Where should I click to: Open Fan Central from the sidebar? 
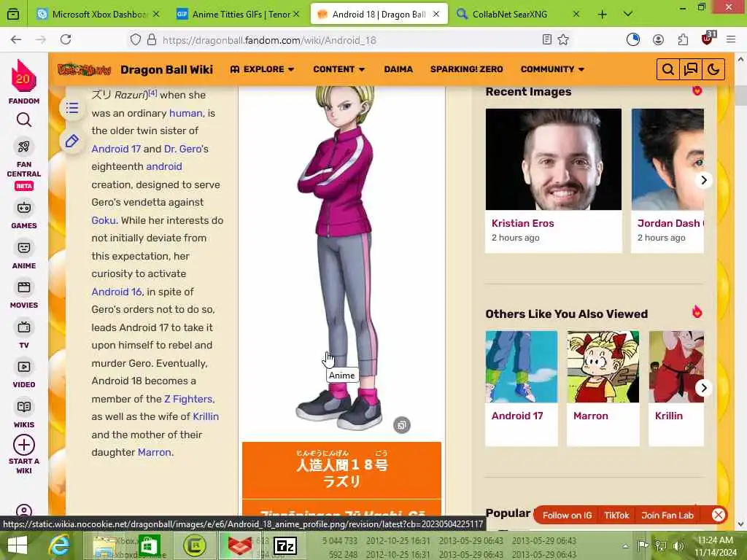[24, 146]
